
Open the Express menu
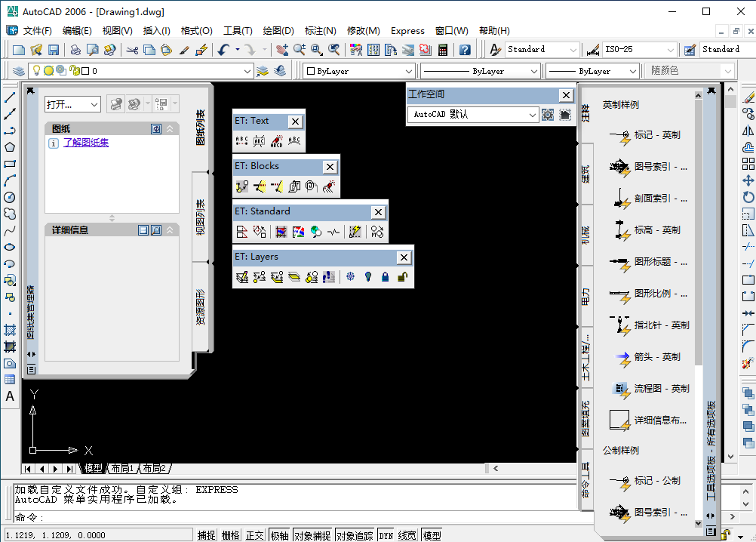pos(407,31)
